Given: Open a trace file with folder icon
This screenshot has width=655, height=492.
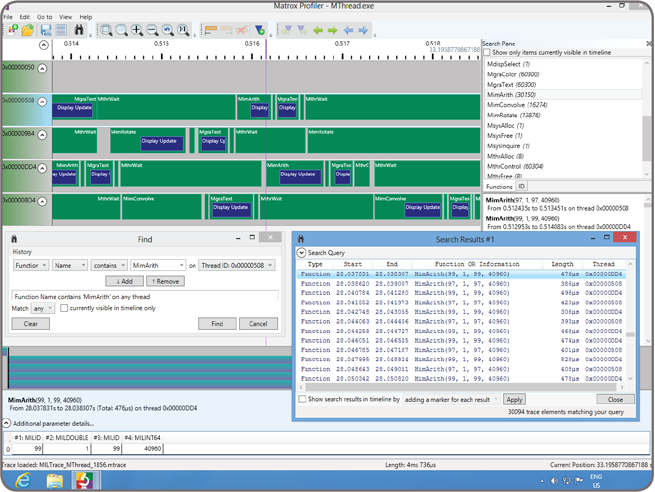Looking at the screenshot, I should (x=28, y=30).
